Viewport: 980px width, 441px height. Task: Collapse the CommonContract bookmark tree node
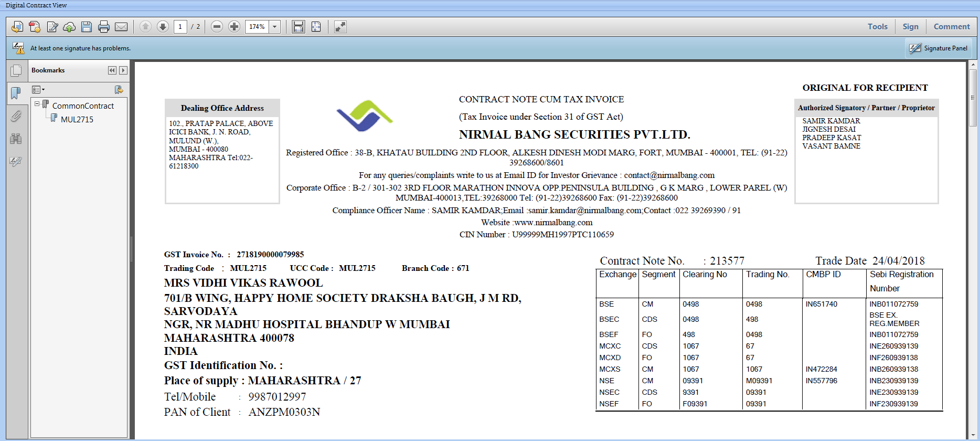[x=37, y=104]
